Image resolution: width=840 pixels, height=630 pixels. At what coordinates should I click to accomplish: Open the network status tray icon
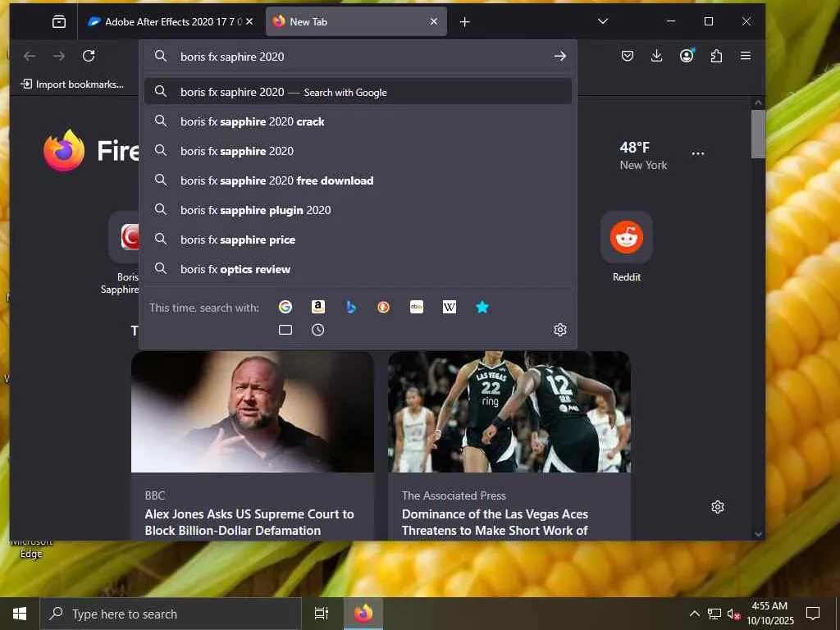click(714, 614)
